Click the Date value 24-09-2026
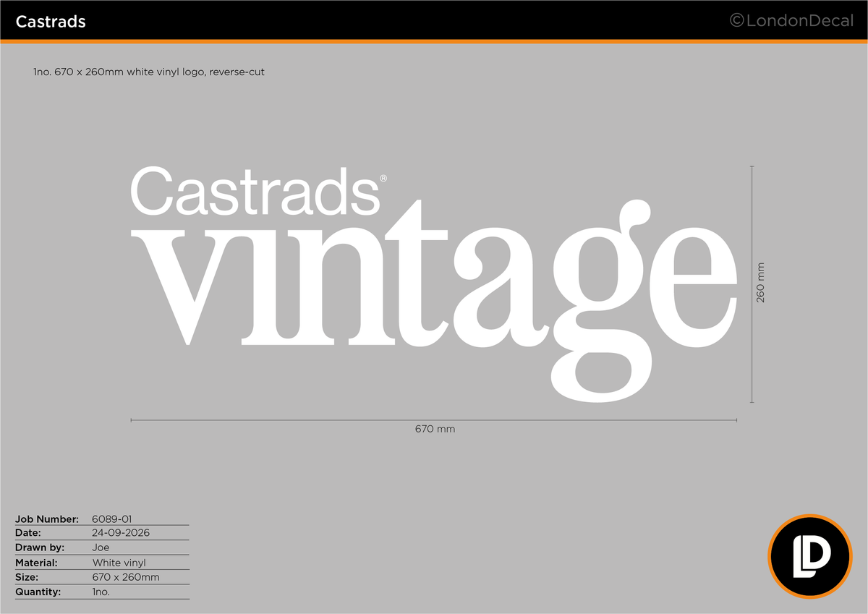The height and width of the screenshot is (614, 868). coord(122,533)
